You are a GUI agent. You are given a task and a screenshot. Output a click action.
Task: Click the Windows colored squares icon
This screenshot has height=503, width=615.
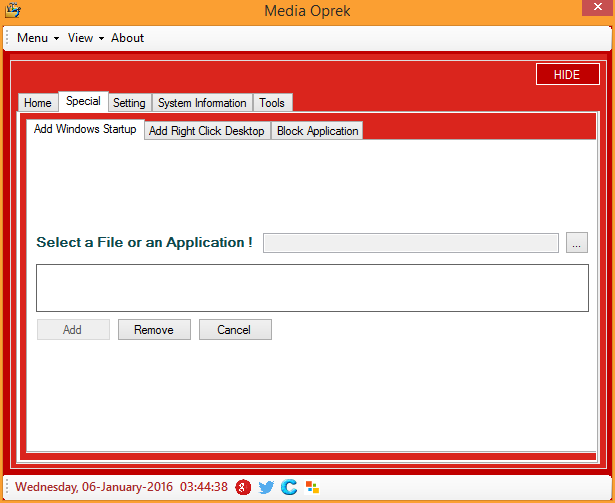click(x=312, y=487)
